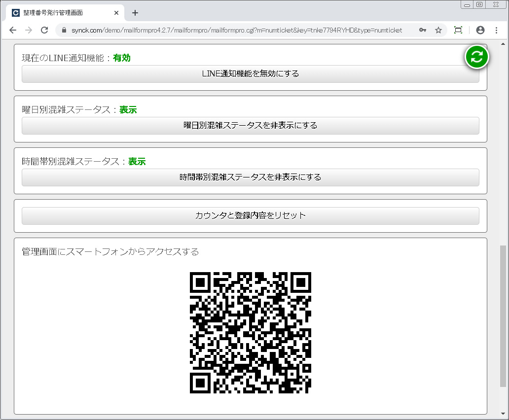Click the URL address bar
Screen dimensions: 509x420
(237, 30)
